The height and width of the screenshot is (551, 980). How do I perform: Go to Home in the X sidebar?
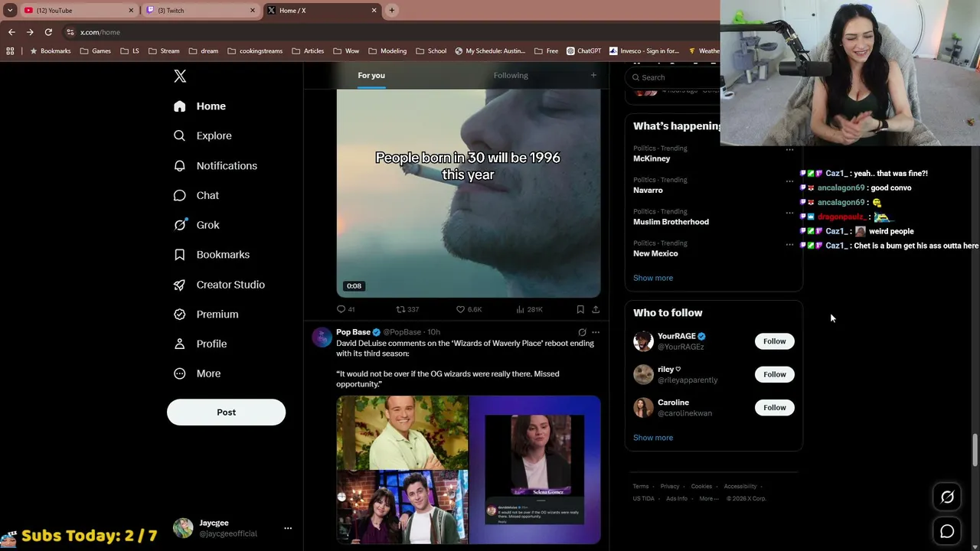(x=200, y=106)
